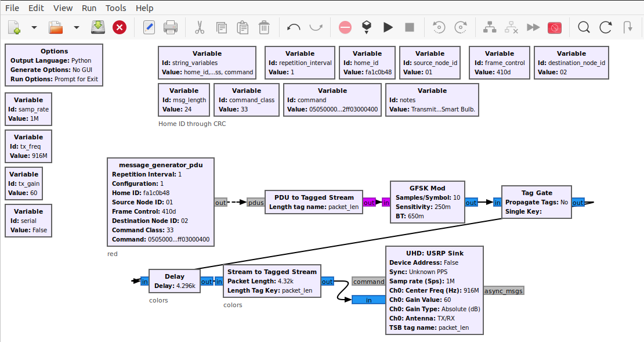This screenshot has width=644, height=342.
Task: Click the async_msgs output port
Action: [504, 291]
